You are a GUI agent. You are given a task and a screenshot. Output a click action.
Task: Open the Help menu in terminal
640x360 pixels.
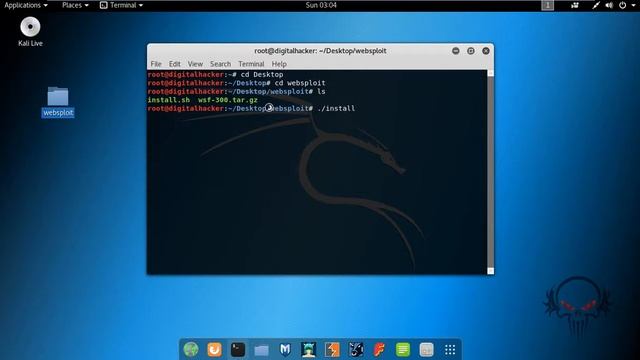[x=279, y=64]
